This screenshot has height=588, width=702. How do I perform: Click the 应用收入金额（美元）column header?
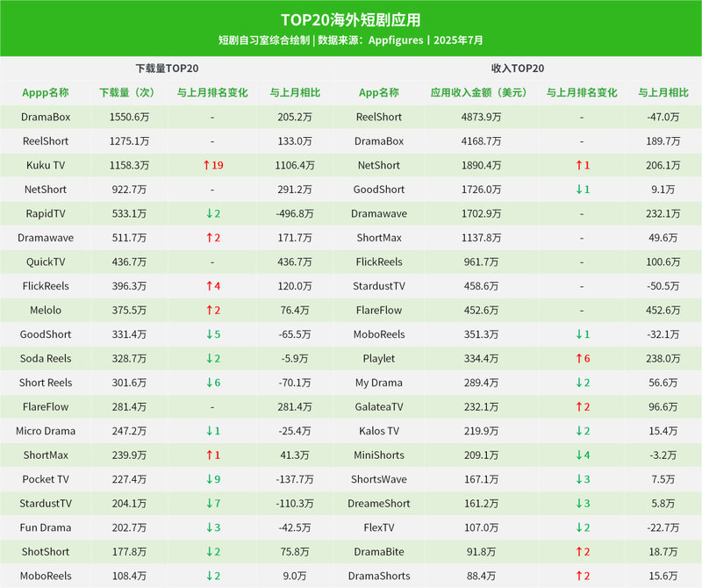(x=477, y=92)
